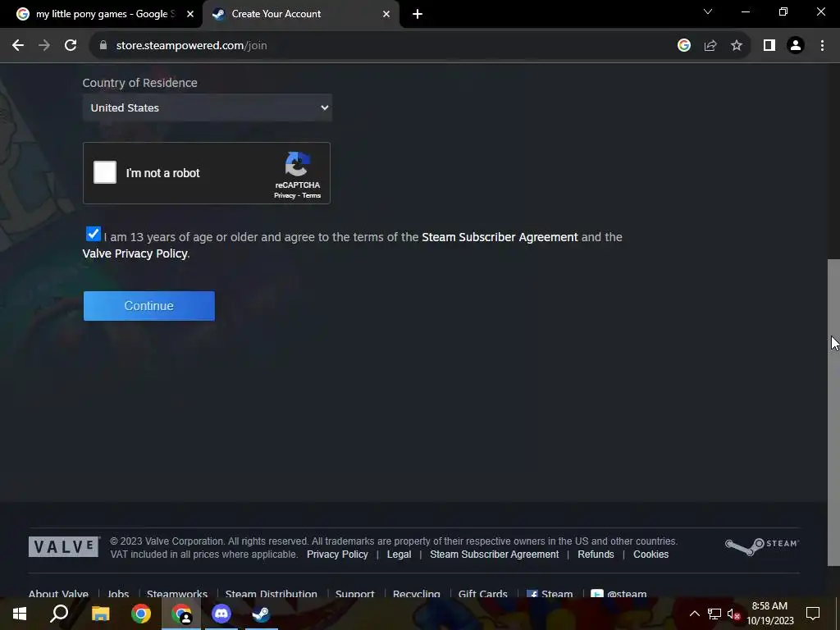Bookmark this page with the star

coord(737,46)
